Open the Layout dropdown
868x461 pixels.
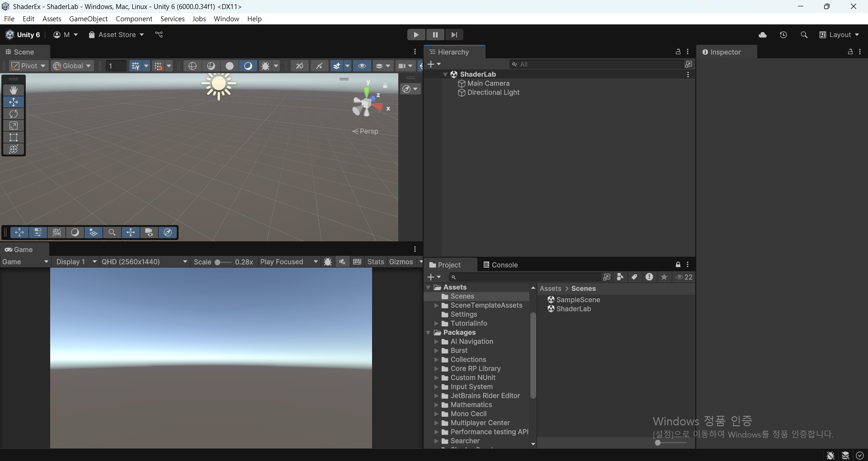(840, 35)
